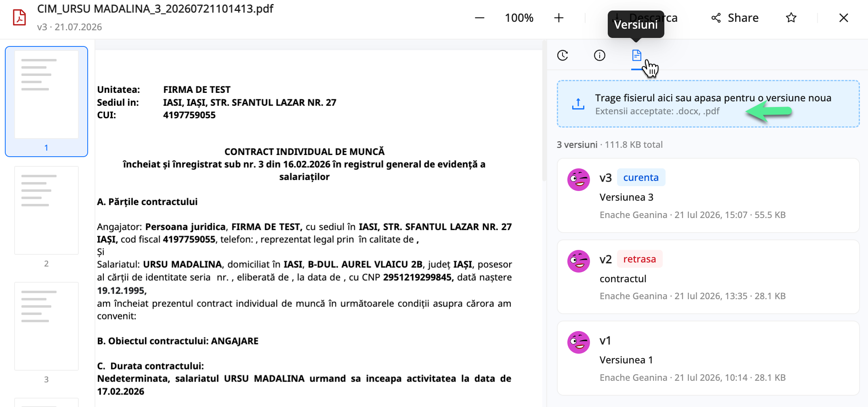Screen dimensions: 868x407
Task: Open page 3 thumbnail
Action: 46,326
